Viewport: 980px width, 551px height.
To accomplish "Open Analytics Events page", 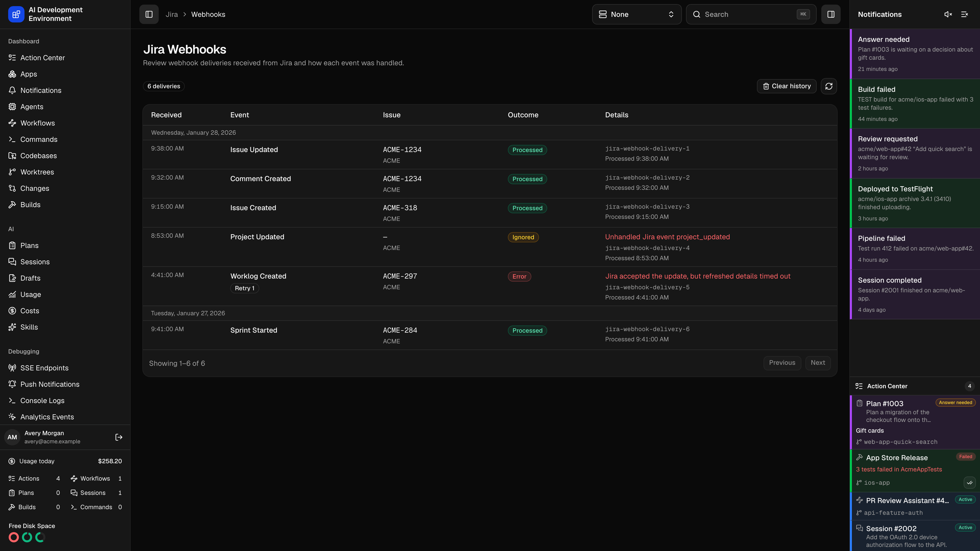I will tap(65, 417).
